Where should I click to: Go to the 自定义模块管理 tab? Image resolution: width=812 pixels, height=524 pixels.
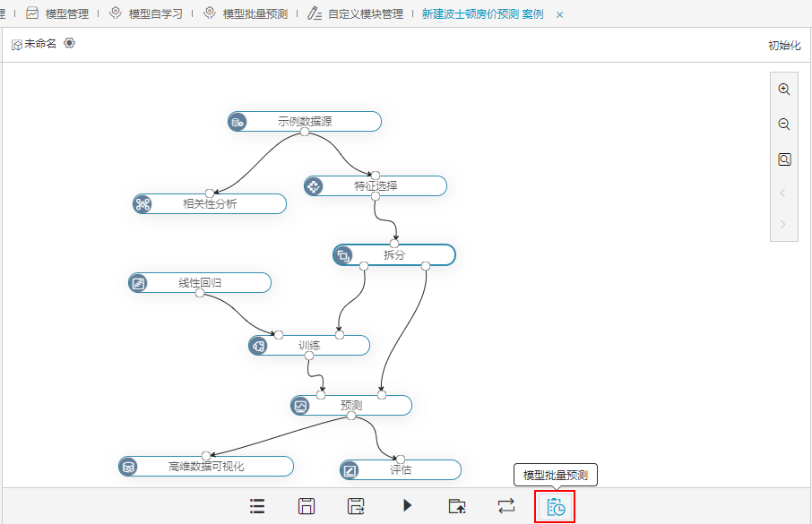[x=355, y=14]
